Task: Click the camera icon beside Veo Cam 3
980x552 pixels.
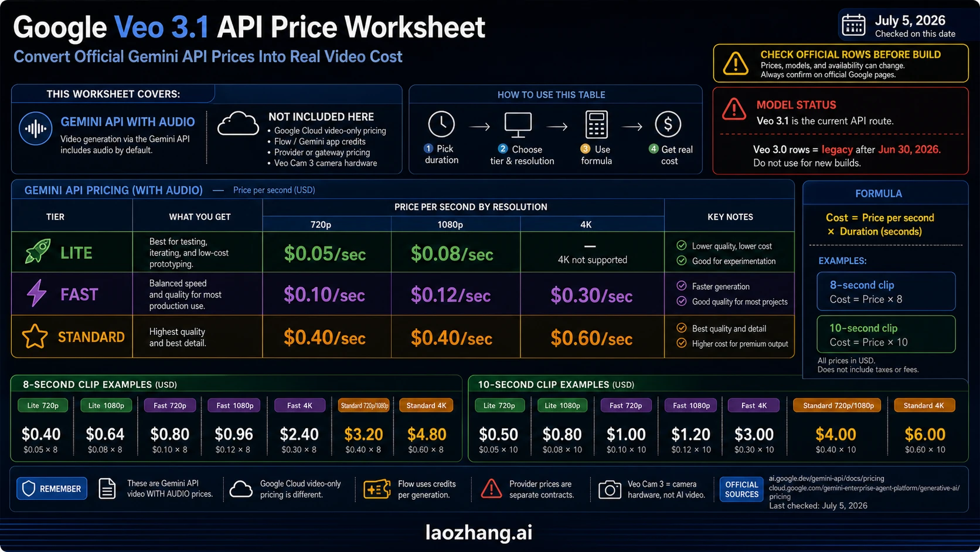Action: click(x=610, y=489)
